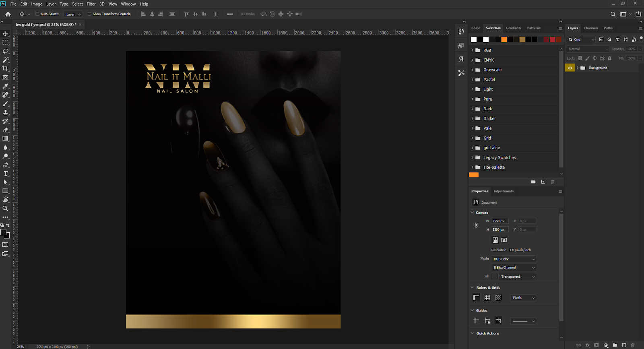Click the Home icon in options bar
This screenshot has height=349, width=644.
[8, 14]
